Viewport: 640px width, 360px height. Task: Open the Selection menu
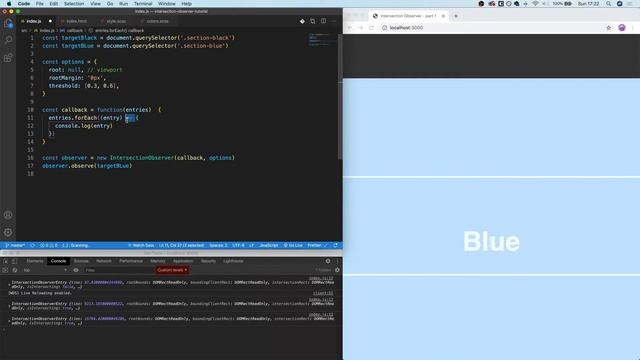74,4
